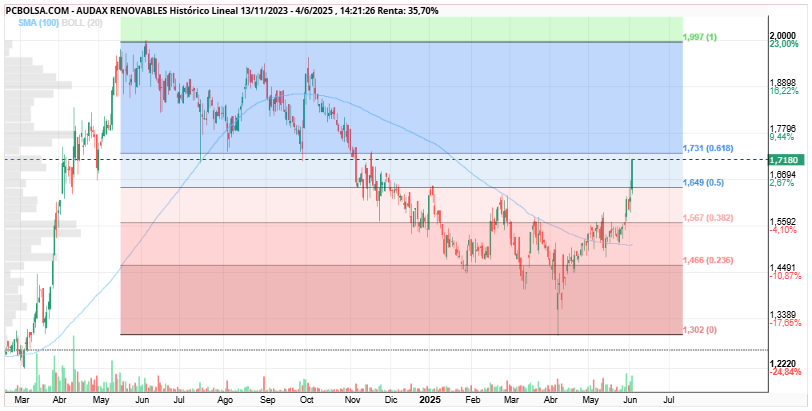Click the 1,8898 price axis label
The height and width of the screenshot is (411, 812).
tap(784, 82)
